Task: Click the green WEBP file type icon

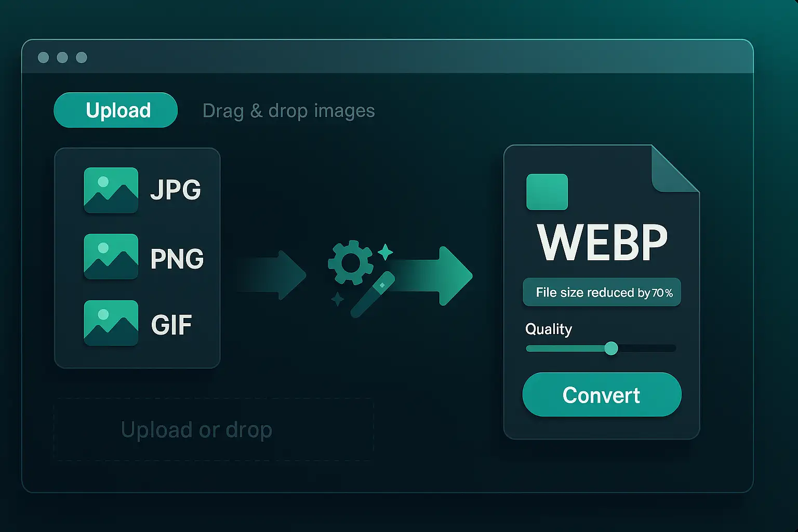Action: tap(547, 191)
